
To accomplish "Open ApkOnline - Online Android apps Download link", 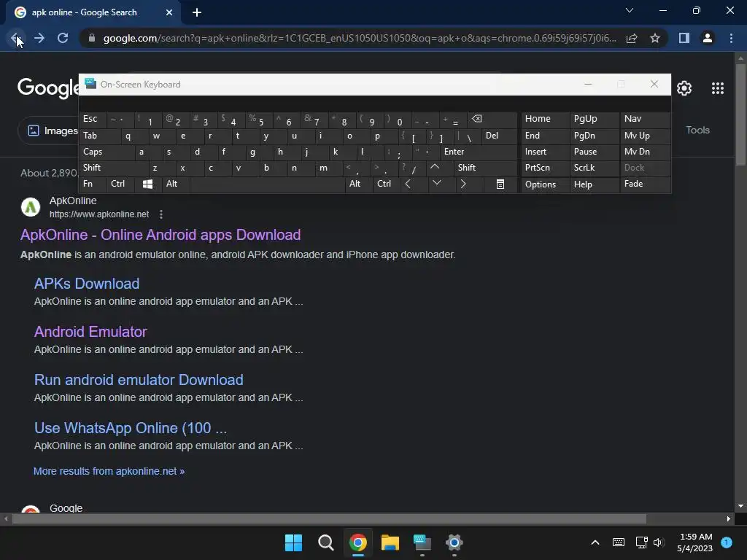I will click(x=160, y=235).
